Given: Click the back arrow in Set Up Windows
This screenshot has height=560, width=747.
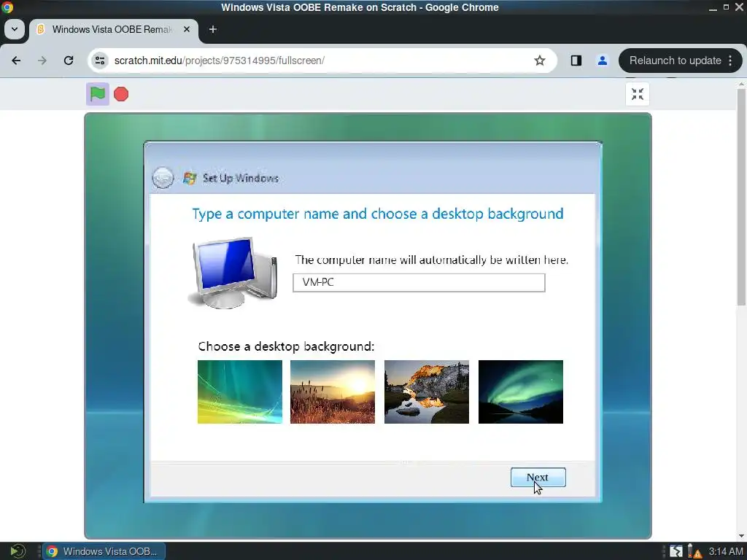Looking at the screenshot, I should 163,178.
